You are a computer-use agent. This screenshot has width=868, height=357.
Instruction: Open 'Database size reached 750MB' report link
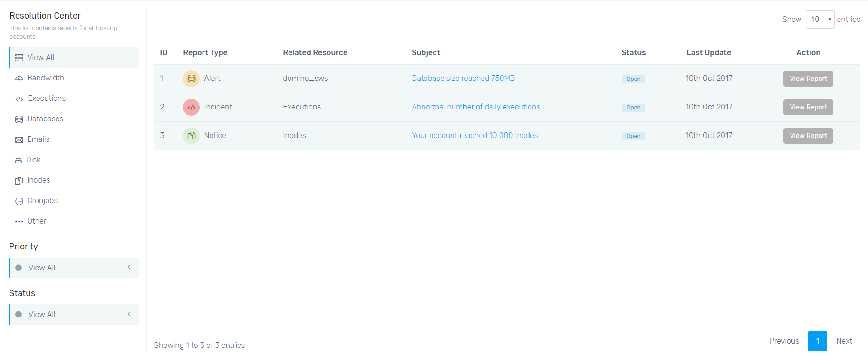(x=463, y=79)
